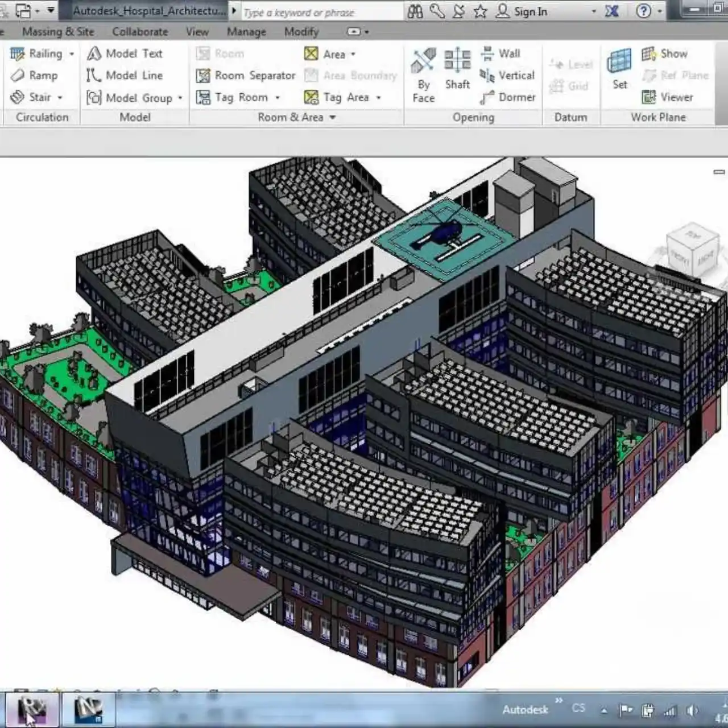Open the Area dropdown arrow

(x=353, y=54)
